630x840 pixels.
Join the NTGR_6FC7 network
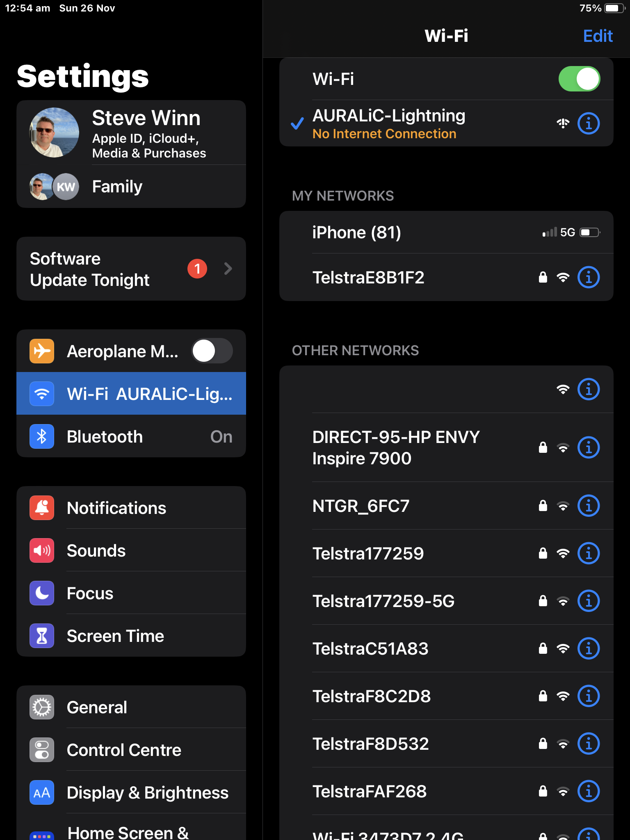[446, 506]
